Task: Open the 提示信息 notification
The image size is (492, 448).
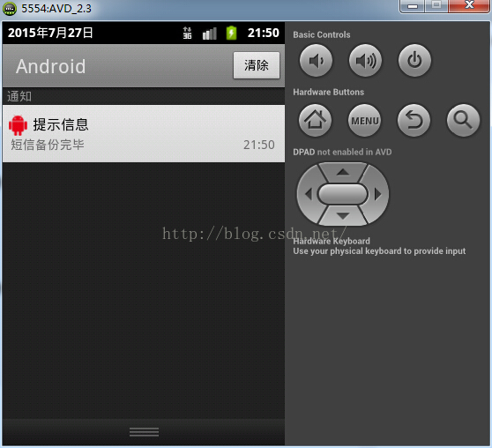Action: (x=144, y=134)
